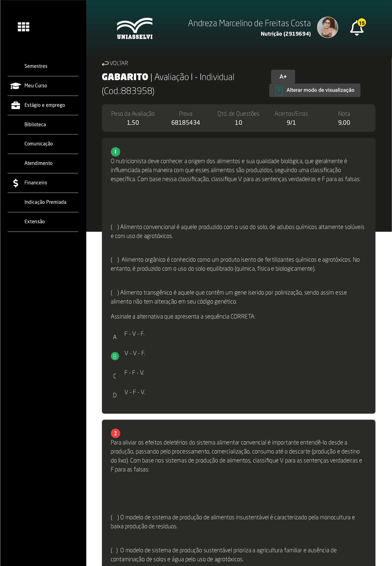Open the grid apps menu icon
The width and height of the screenshot is (392, 566).
pos(23,27)
